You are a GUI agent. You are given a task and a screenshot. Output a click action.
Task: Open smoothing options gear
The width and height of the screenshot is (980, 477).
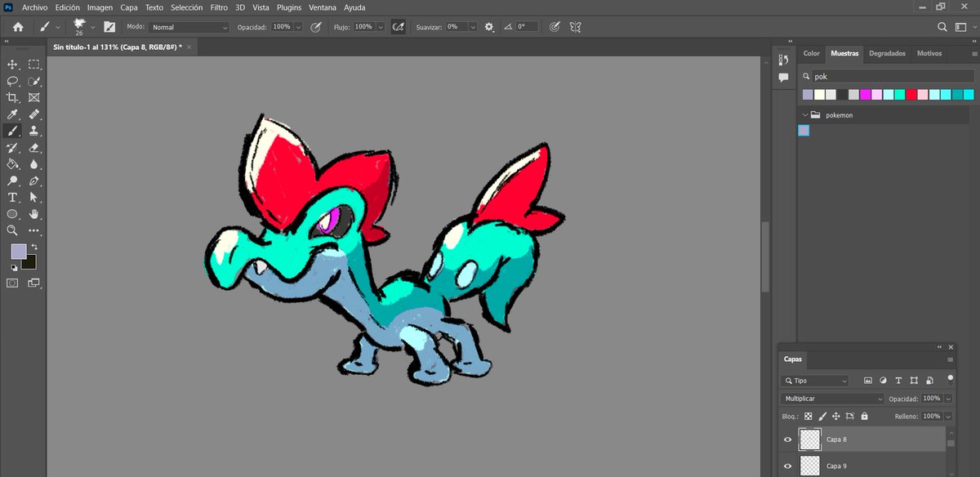[x=489, y=27]
